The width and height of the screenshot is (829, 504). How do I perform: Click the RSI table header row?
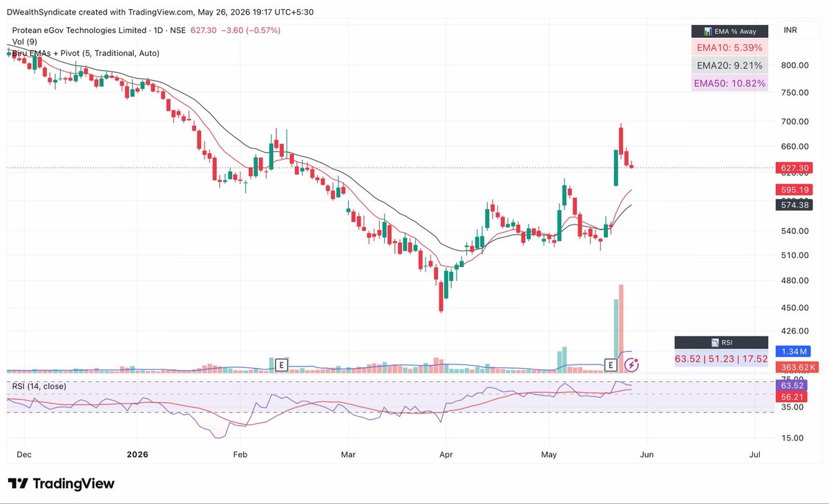[721, 342]
